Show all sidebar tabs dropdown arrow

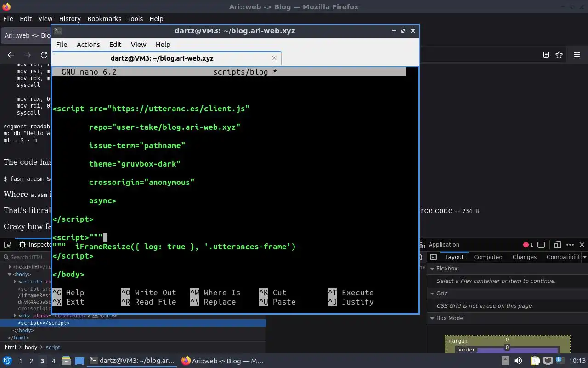coord(585,257)
